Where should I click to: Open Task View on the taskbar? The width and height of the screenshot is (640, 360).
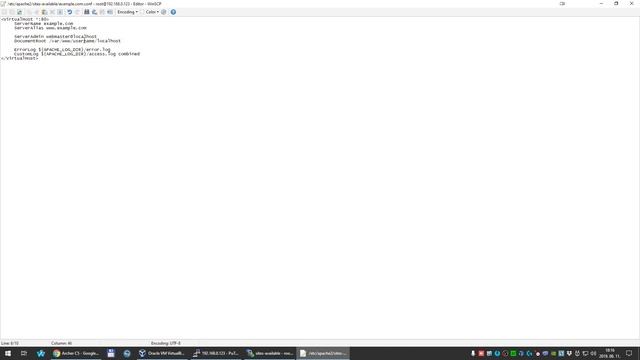(x=24, y=353)
